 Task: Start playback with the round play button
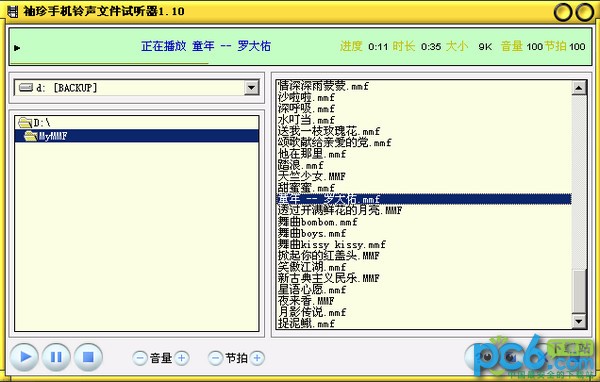click(x=24, y=357)
